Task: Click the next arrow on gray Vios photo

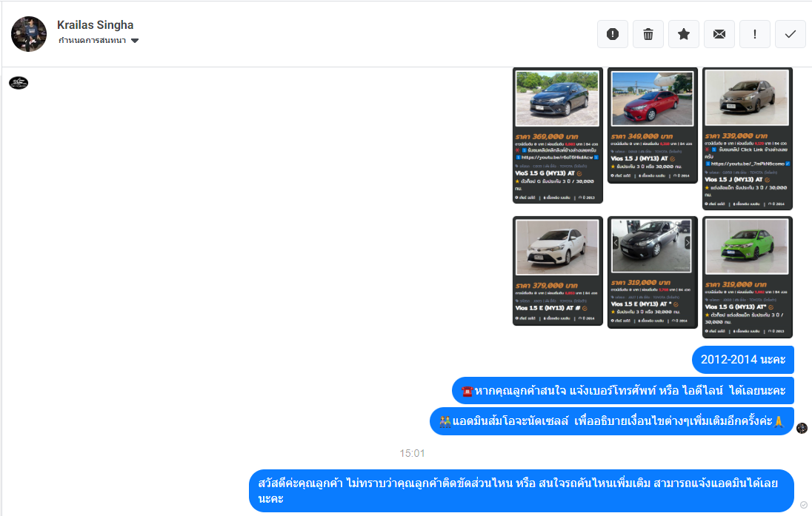Action: 688,243
